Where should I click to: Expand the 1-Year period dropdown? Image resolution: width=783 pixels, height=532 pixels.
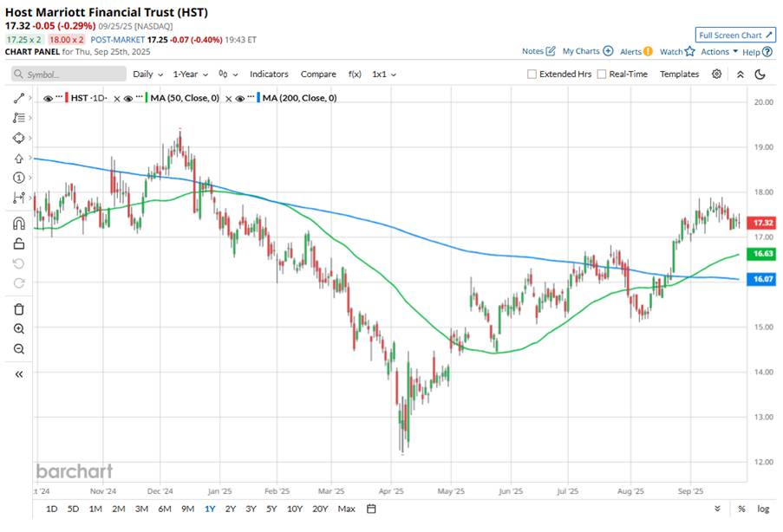point(190,75)
